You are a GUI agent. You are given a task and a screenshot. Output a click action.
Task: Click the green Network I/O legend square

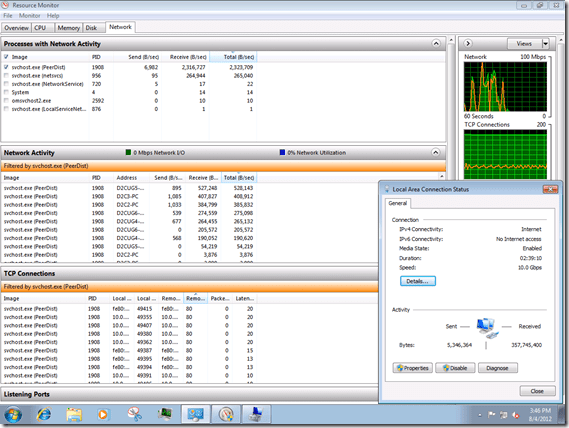pyautogui.click(x=128, y=152)
